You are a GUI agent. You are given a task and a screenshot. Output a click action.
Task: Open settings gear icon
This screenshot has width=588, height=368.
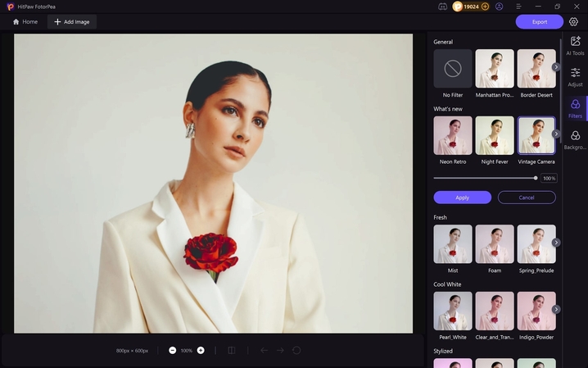pyautogui.click(x=573, y=22)
